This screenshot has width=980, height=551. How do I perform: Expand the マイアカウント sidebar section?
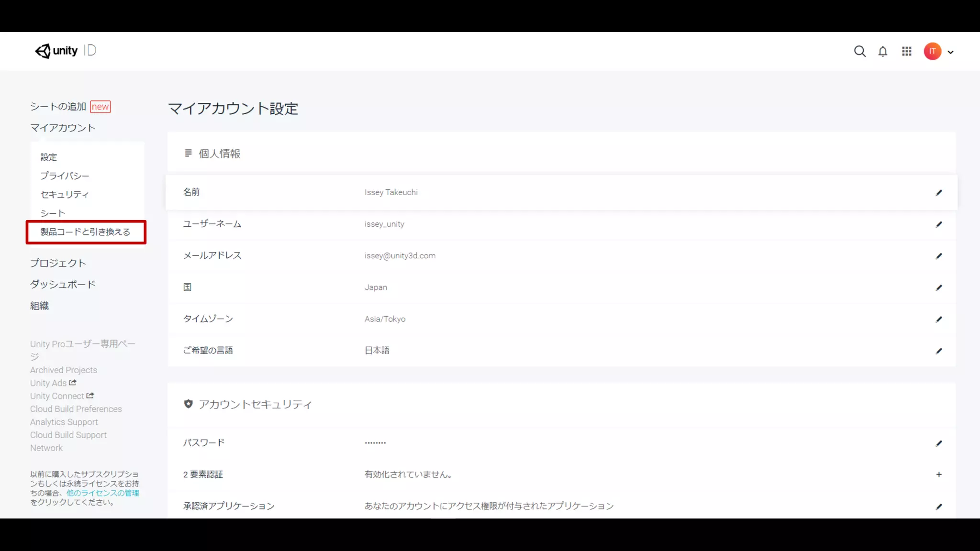63,128
